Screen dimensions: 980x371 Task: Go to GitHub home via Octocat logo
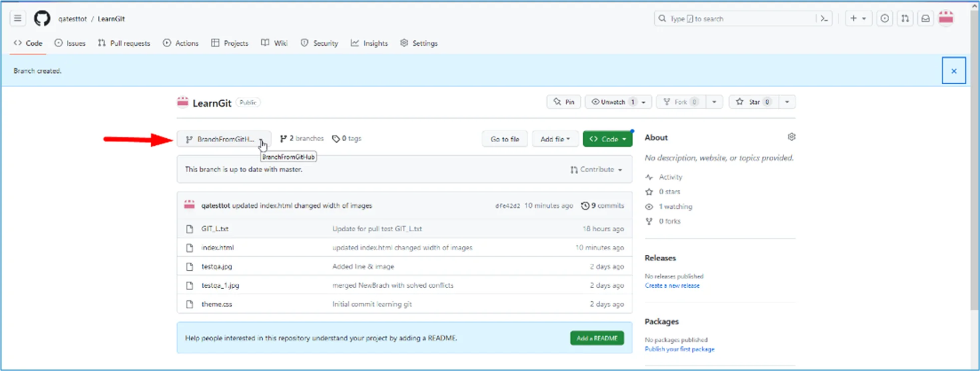coord(42,18)
